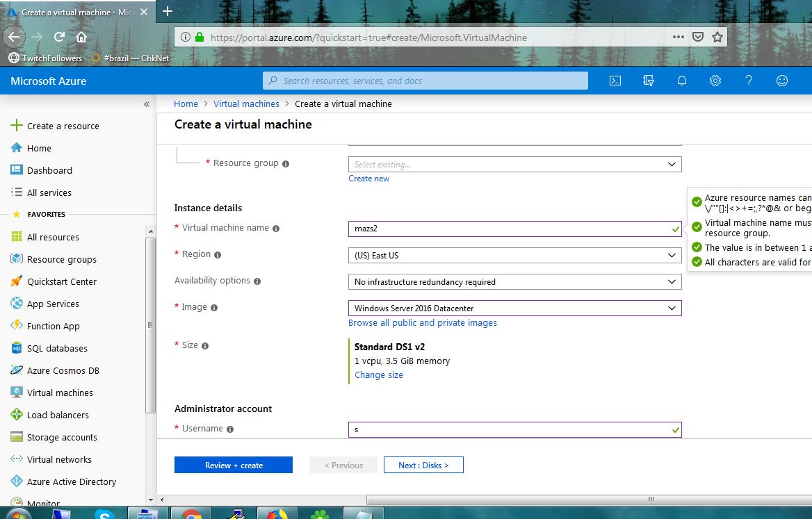This screenshot has height=519, width=812.
Task: Open a new browser tab
Action: point(168,11)
